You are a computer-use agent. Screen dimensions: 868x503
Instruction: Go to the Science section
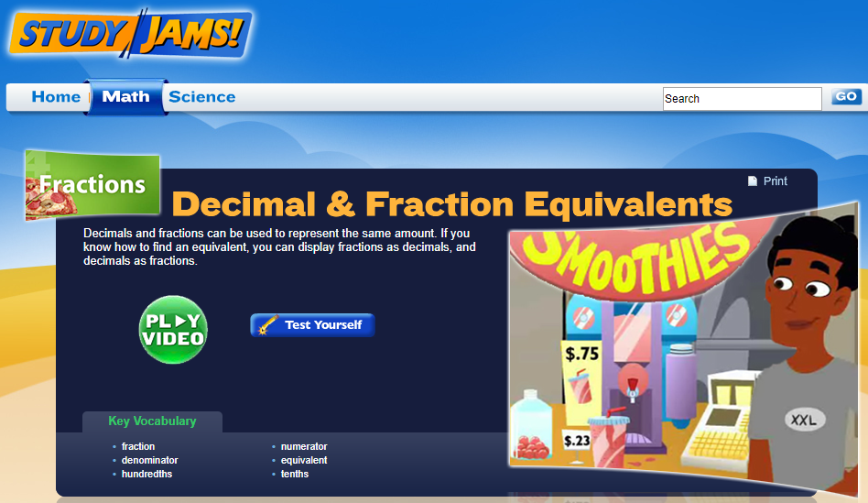(202, 97)
